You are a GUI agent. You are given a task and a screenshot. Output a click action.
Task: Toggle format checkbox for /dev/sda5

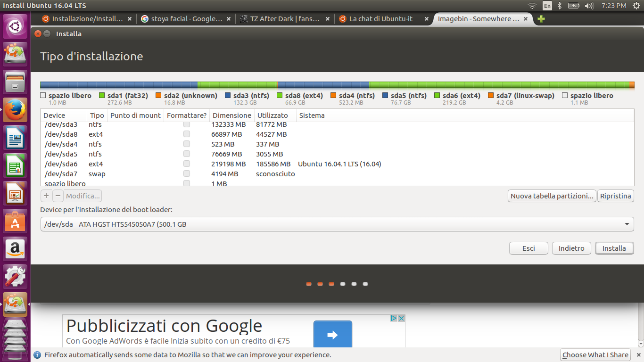click(187, 154)
